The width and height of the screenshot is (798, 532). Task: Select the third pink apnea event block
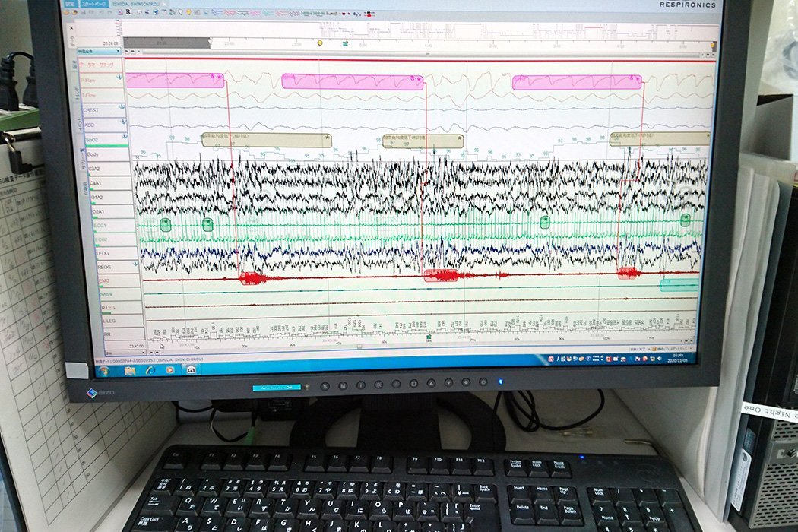pyautogui.click(x=577, y=82)
